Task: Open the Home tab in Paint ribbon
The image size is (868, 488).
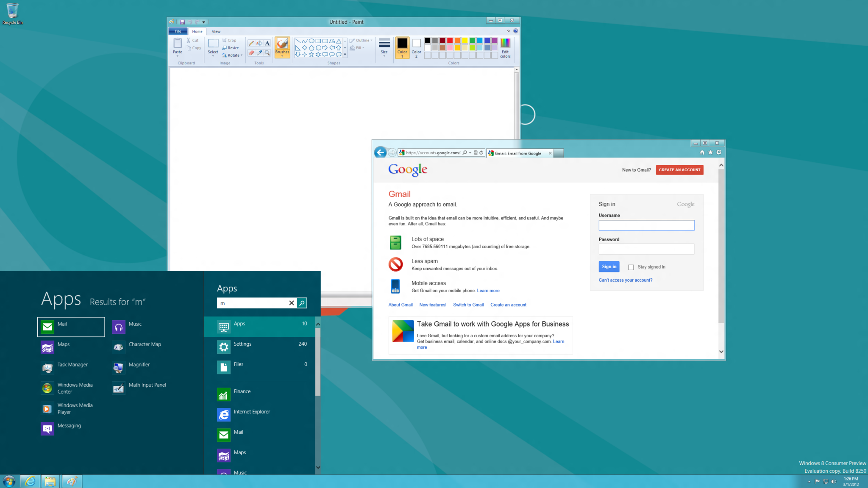Action: point(196,31)
